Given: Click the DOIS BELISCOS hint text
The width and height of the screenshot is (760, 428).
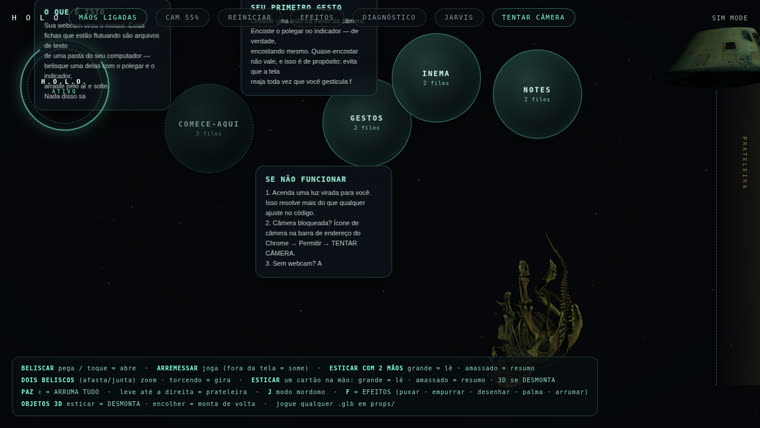Looking at the screenshot, I should click(x=48, y=380).
